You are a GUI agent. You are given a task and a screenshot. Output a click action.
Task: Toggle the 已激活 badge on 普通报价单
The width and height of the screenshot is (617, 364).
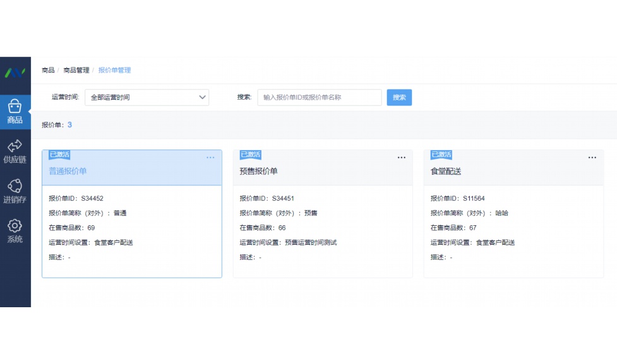59,155
